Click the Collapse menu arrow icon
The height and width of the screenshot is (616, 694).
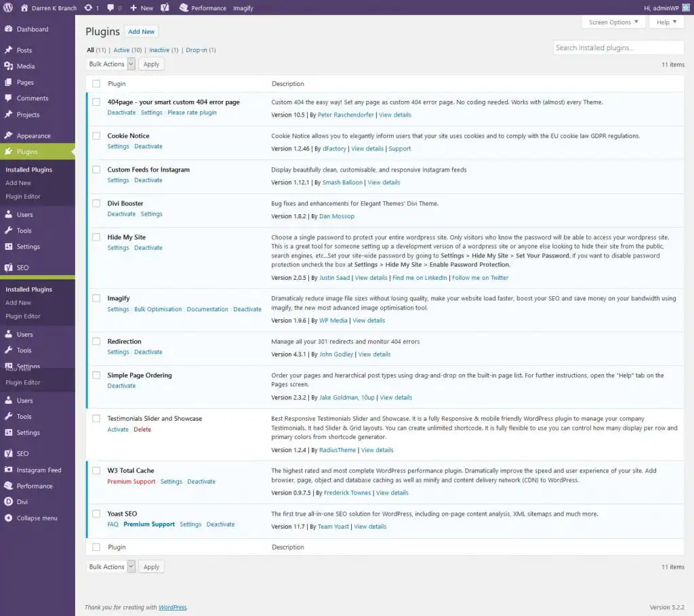pos(8,518)
